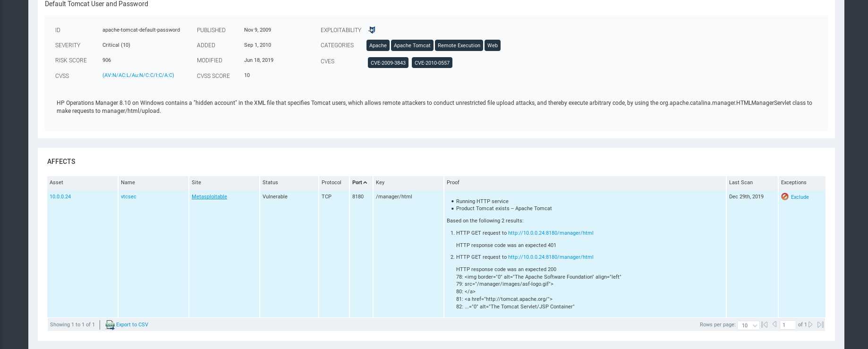Click the Critical (10) severity value
Viewport: 868px width, 349px height.
click(116, 45)
